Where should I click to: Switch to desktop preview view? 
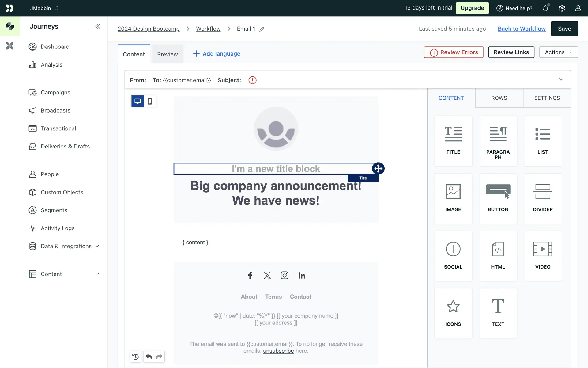pyautogui.click(x=138, y=101)
